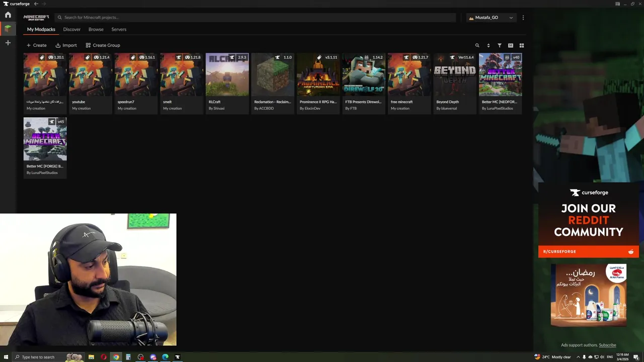Open the filter funnel icon
This screenshot has height=362, width=644.
500,45
